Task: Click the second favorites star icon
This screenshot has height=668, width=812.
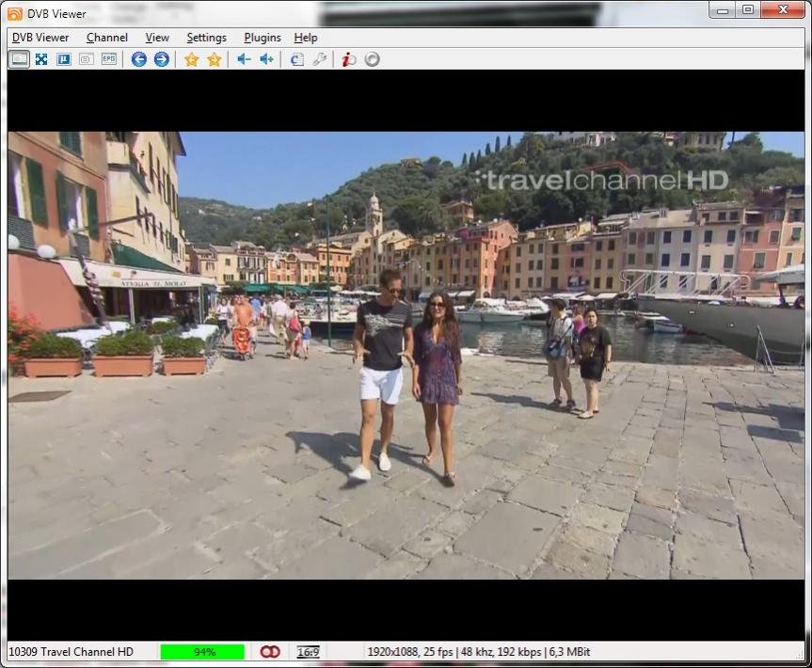Action: pyautogui.click(x=215, y=59)
